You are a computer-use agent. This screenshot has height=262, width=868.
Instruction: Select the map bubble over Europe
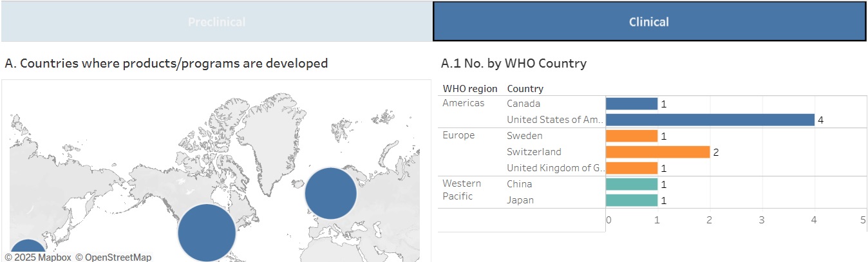[330, 194]
